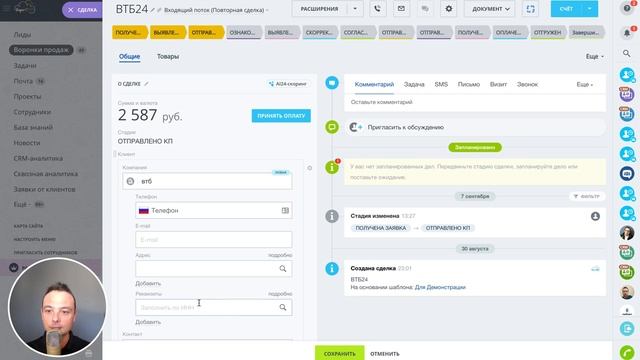Expand Еще menu after Звонок tab
The width and height of the screenshot is (640, 360).
pyautogui.click(x=584, y=84)
